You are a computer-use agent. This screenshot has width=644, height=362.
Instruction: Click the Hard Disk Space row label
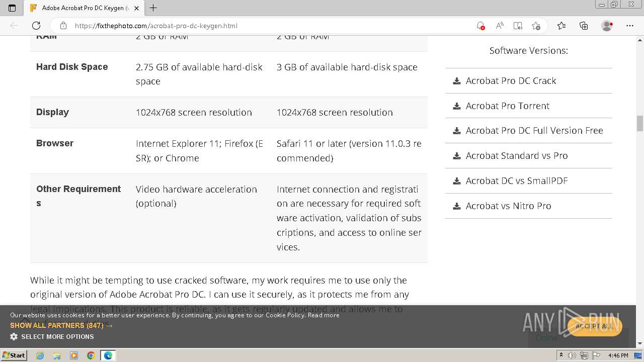point(72,67)
